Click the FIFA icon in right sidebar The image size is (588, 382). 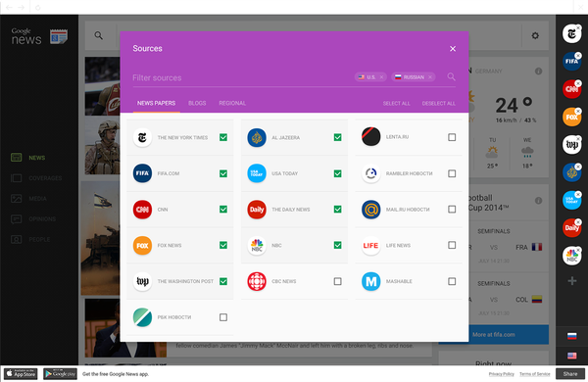(571, 62)
